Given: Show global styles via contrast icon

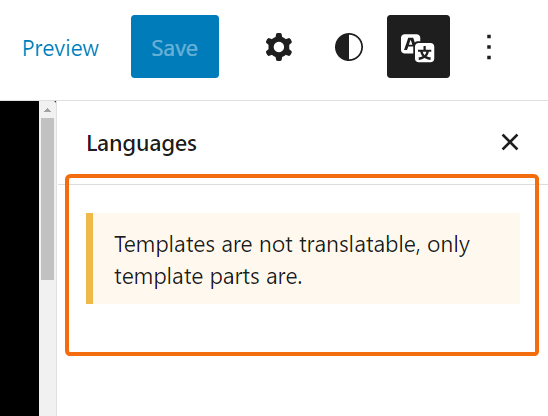Looking at the screenshot, I should pos(348,47).
